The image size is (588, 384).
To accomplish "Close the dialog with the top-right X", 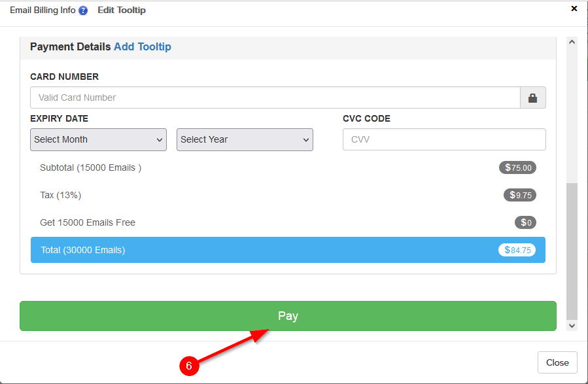I will point(574,9).
